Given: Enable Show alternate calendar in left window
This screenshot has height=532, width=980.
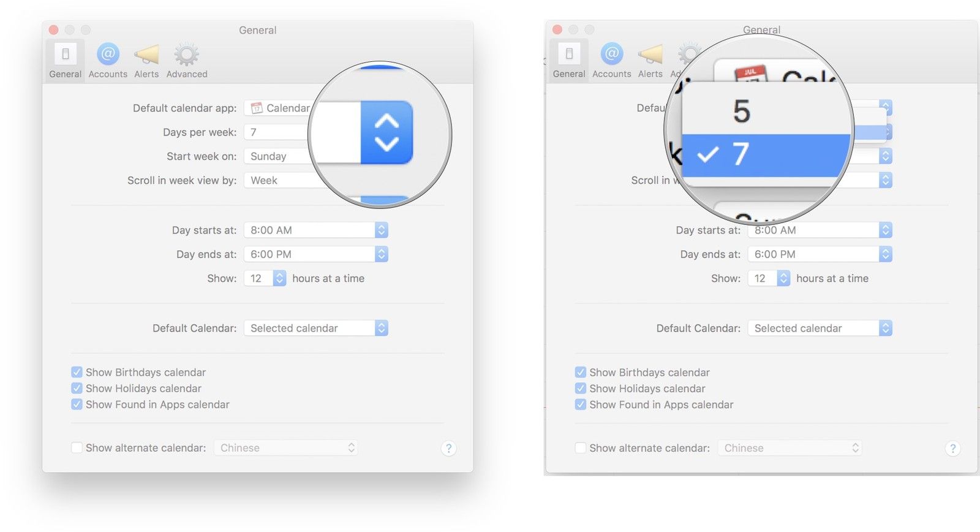Looking at the screenshot, I should point(77,448).
